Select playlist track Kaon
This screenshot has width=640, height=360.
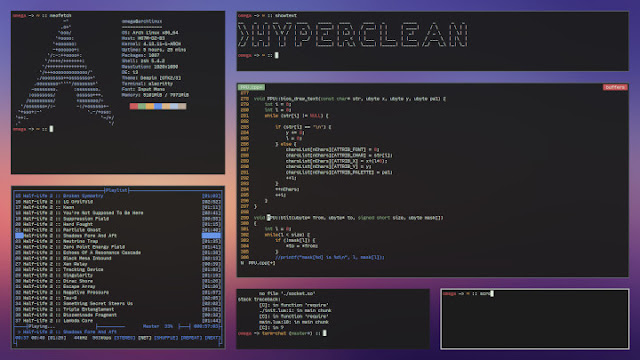pyautogui.click(x=118, y=207)
